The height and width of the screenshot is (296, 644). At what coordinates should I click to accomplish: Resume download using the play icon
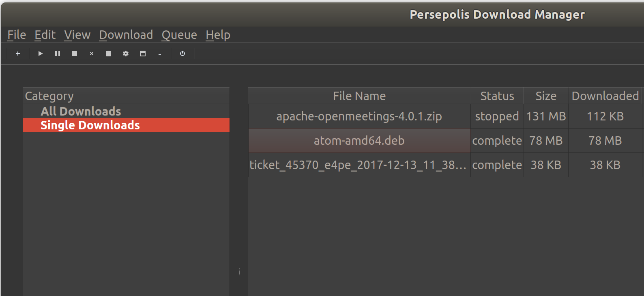[x=41, y=54]
